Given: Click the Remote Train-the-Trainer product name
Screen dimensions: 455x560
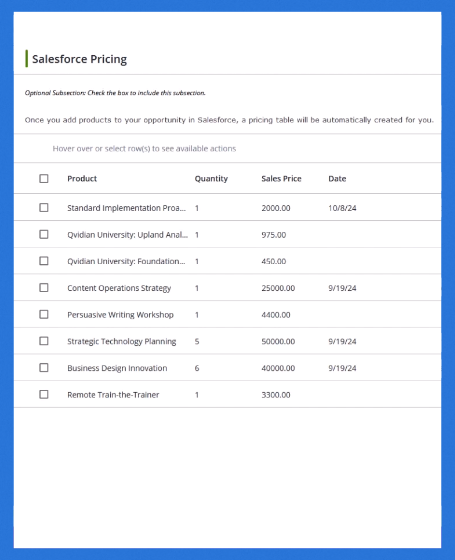Looking at the screenshot, I should click(x=113, y=395).
